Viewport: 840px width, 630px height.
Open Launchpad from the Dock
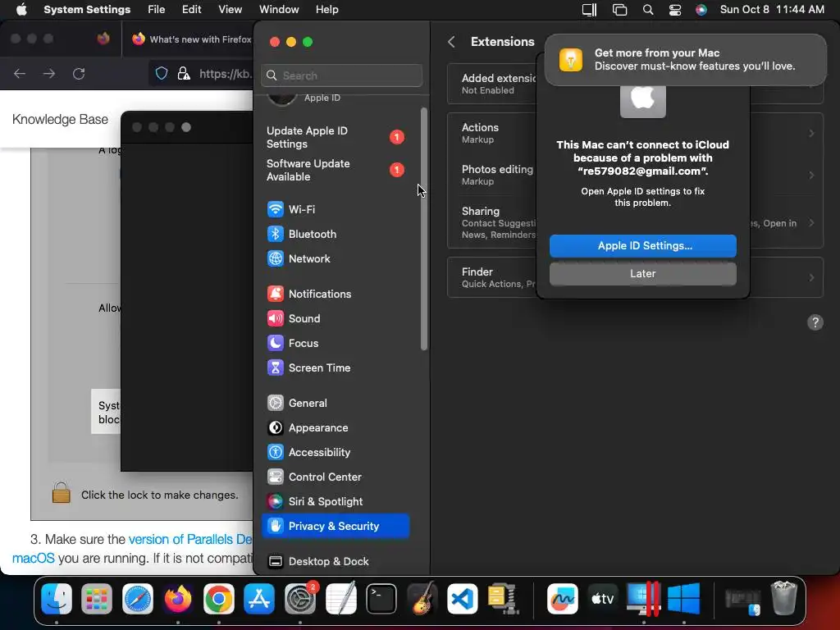click(x=97, y=598)
